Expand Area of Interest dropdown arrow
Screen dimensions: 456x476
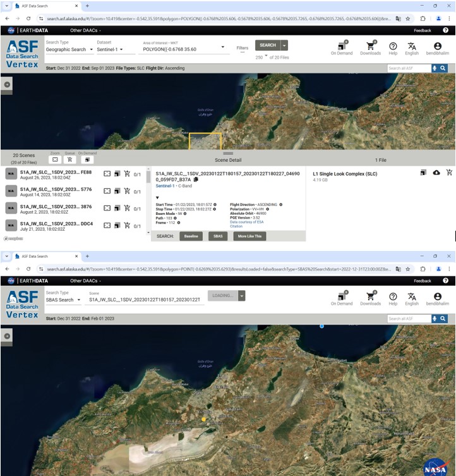pos(223,47)
